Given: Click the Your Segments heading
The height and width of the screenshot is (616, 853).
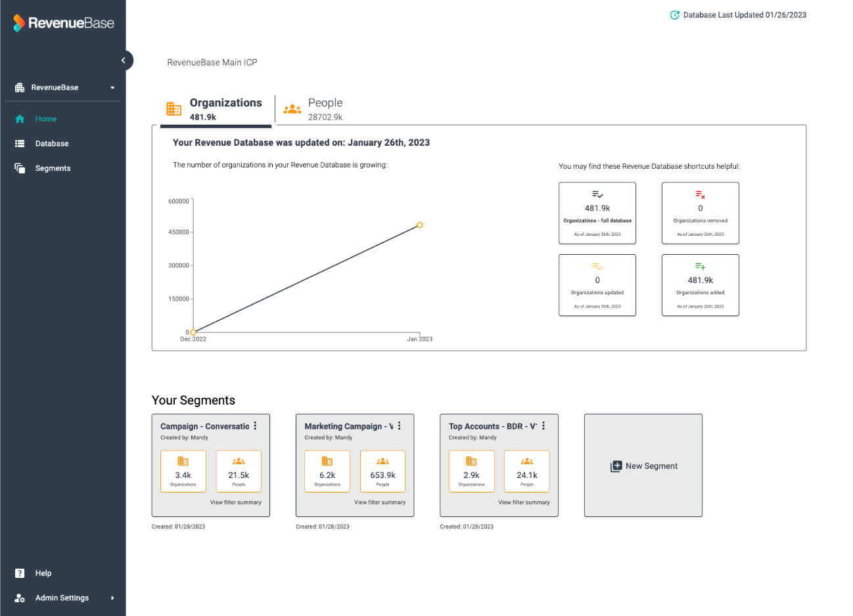Looking at the screenshot, I should point(193,401).
